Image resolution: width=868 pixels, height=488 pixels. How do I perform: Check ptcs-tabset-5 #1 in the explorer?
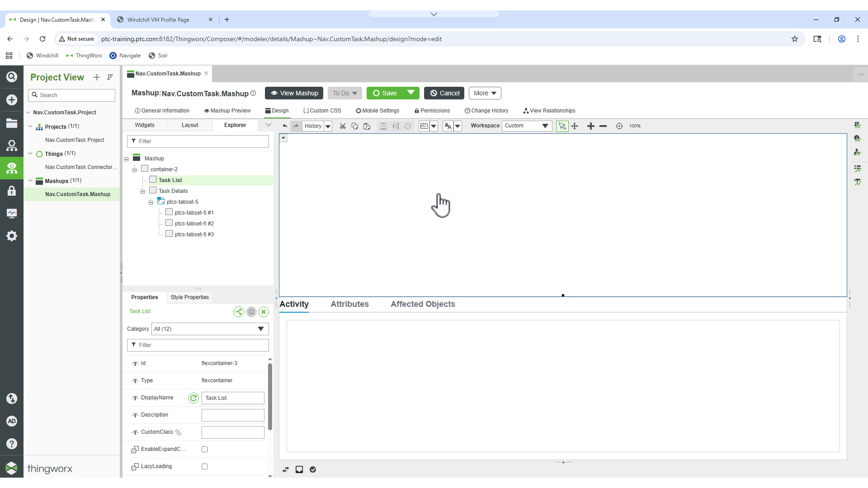pyautogui.click(x=169, y=212)
